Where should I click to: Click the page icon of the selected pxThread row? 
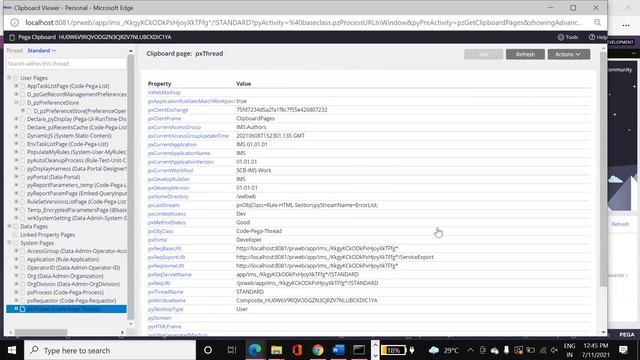point(23,309)
